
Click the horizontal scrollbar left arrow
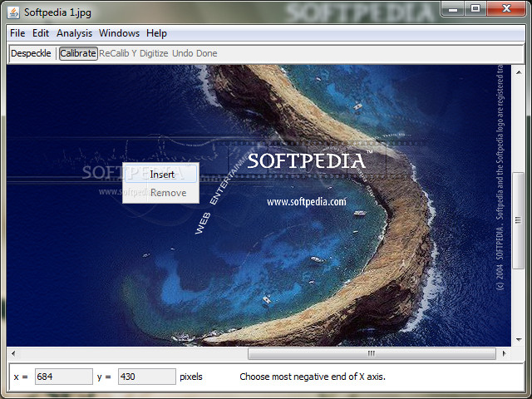point(13,353)
